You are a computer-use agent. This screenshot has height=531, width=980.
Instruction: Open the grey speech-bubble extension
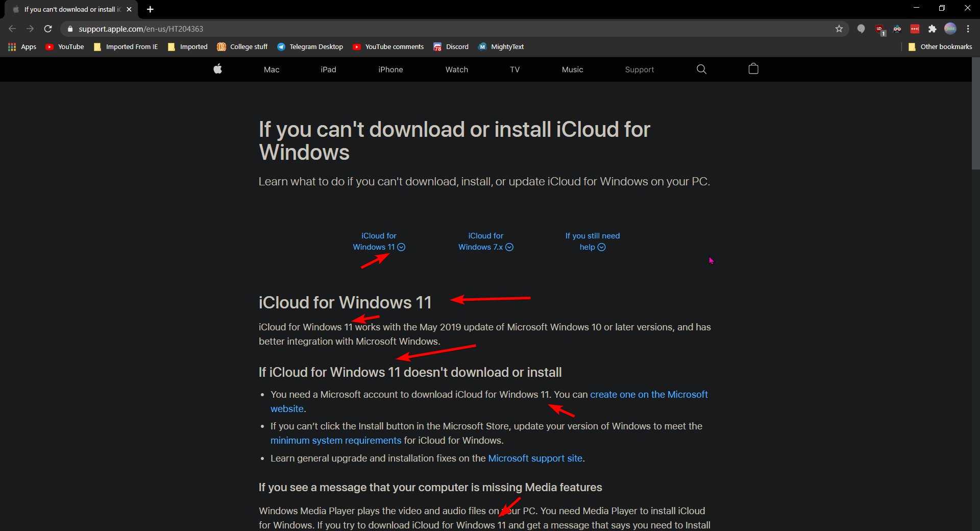coord(861,29)
